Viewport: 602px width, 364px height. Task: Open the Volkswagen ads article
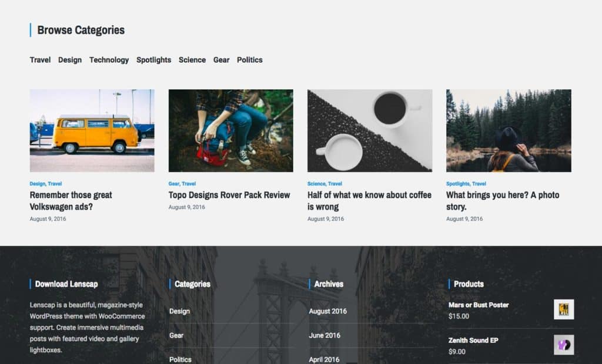coord(70,201)
